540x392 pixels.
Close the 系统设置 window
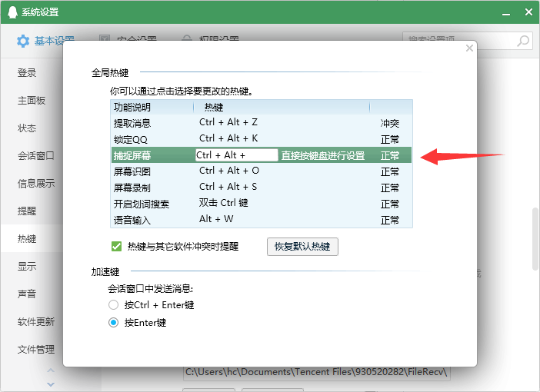coord(528,12)
